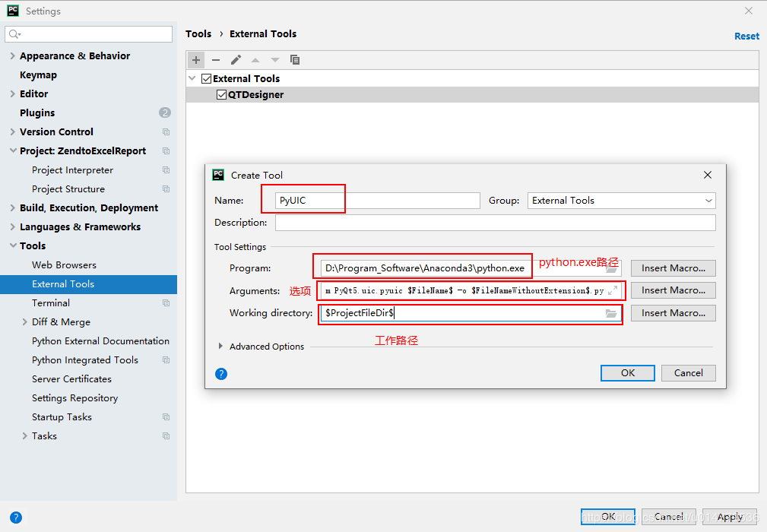
Task: Expand Languages & Frameworks arrow
Action: 13,227
